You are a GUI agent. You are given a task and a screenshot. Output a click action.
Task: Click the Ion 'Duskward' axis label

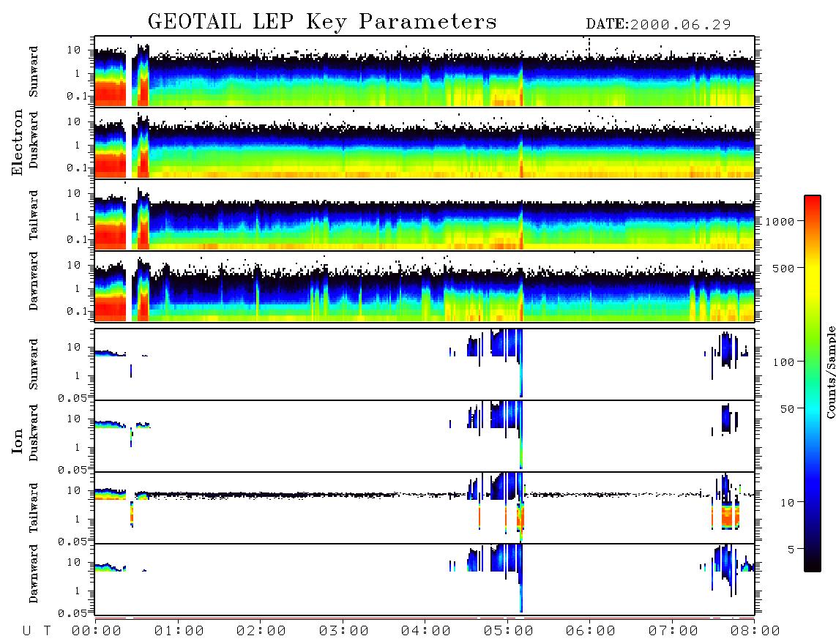(x=34, y=433)
